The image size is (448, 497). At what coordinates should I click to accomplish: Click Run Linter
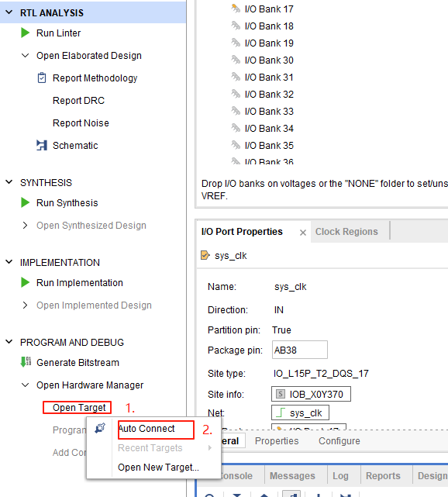coord(59,33)
